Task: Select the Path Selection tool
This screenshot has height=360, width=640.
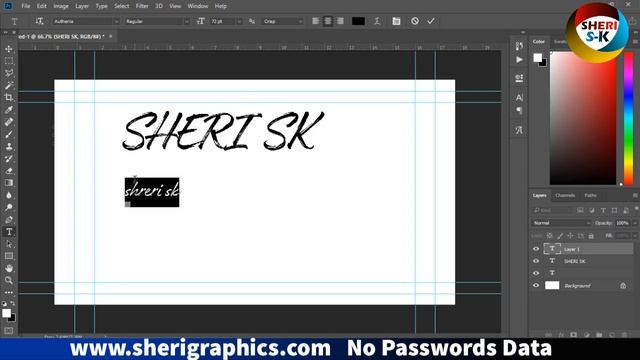Action: 9,244
